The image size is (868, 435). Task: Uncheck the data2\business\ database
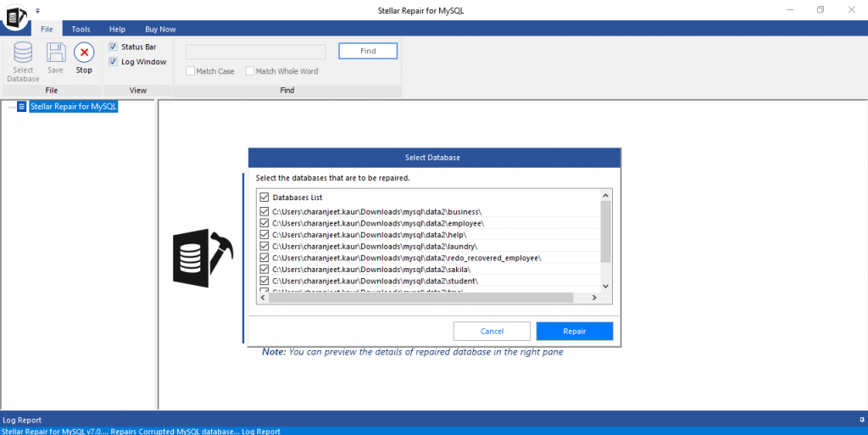point(264,211)
